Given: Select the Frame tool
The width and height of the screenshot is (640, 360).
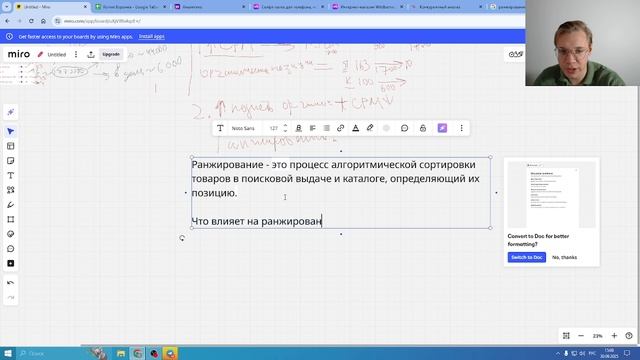Looking at the screenshot, I should [x=11, y=219].
